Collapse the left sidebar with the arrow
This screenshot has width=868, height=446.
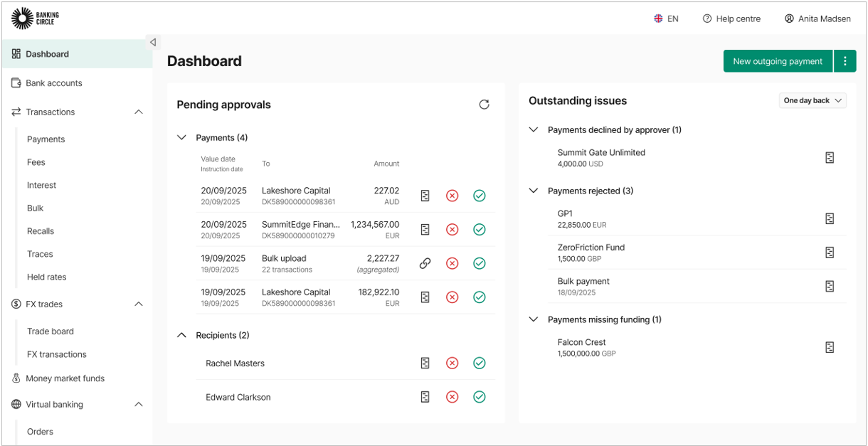coord(153,42)
